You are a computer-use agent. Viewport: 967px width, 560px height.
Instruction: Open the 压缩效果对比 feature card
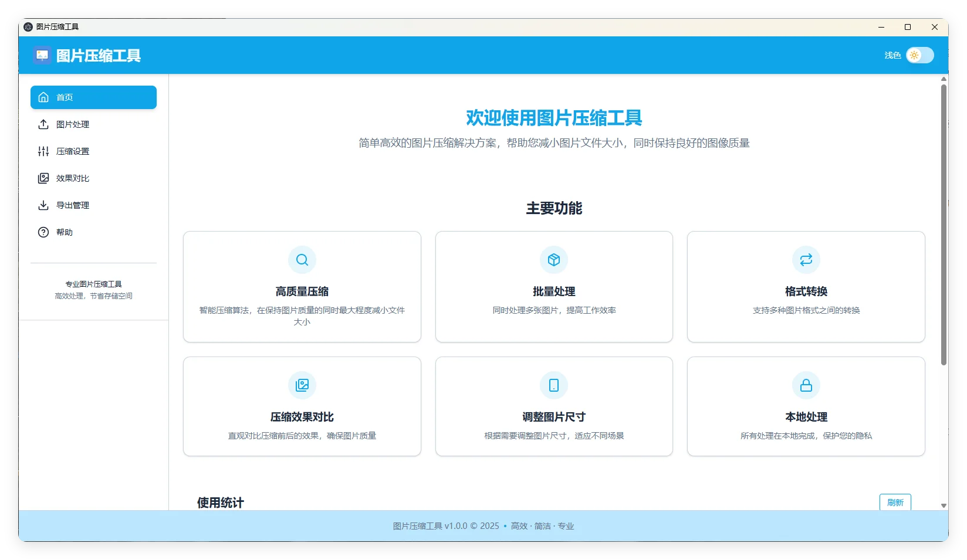tap(302, 406)
